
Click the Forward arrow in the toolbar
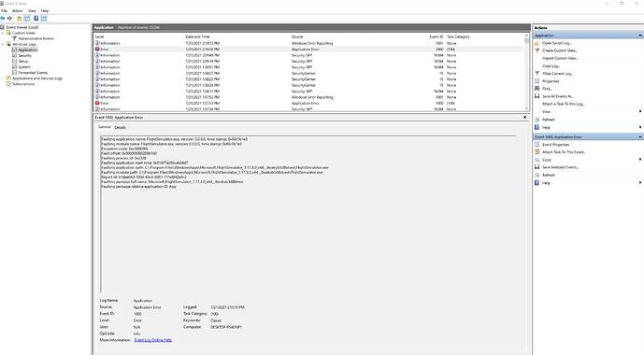click(x=9, y=19)
